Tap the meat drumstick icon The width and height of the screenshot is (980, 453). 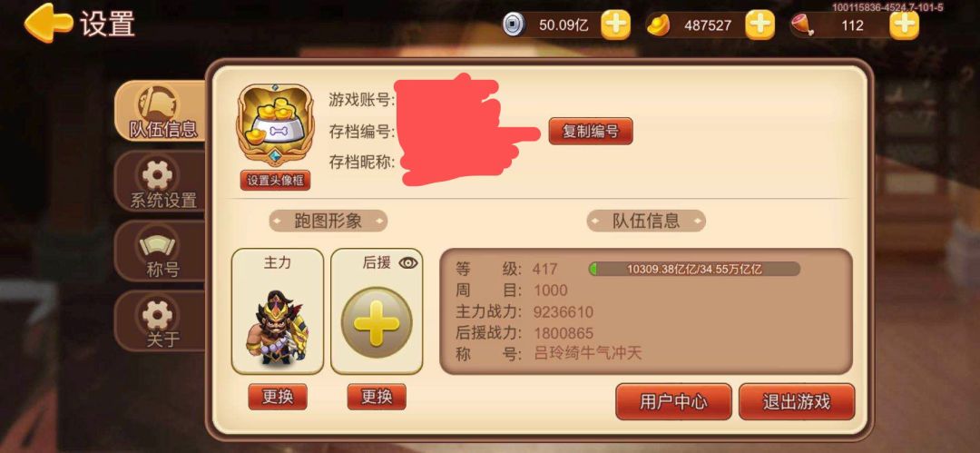pos(802,25)
